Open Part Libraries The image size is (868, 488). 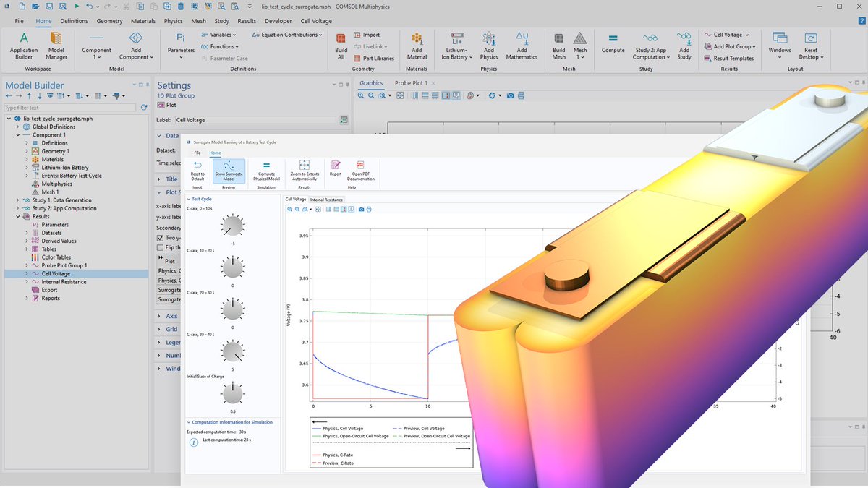[374, 59]
